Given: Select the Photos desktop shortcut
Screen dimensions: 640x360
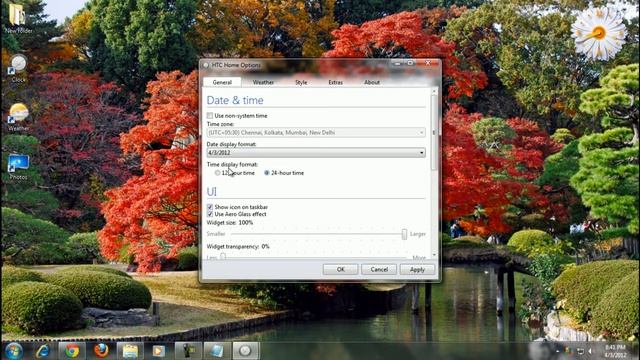Looking at the screenshot, I should [18, 167].
